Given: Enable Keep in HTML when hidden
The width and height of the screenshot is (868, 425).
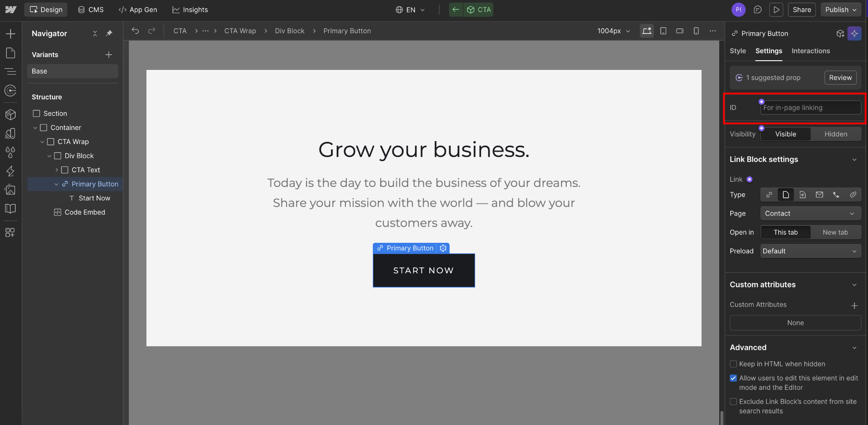Looking at the screenshot, I should [x=733, y=364].
